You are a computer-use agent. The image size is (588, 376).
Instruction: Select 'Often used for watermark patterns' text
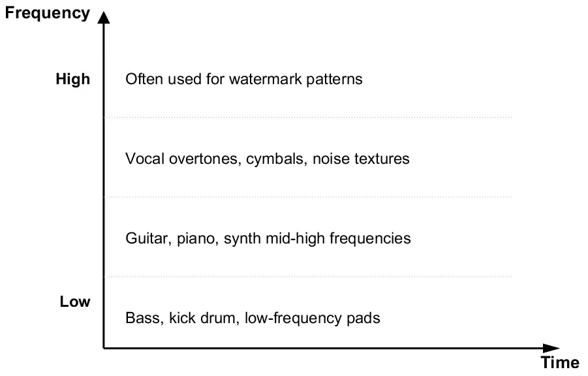244,79
